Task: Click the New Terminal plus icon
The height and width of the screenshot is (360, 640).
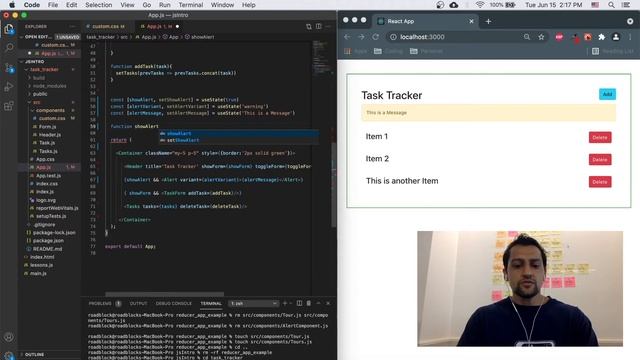Action: pyautogui.click(x=284, y=303)
